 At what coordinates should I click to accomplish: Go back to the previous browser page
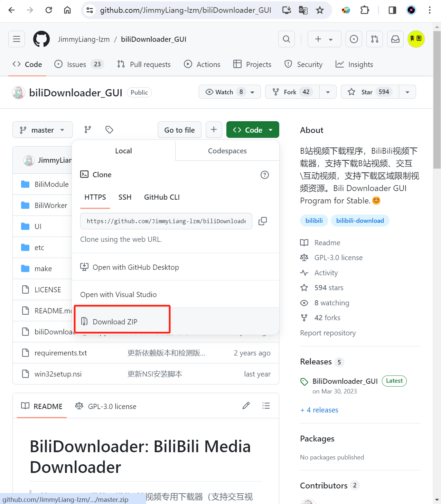click(x=11, y=10)
